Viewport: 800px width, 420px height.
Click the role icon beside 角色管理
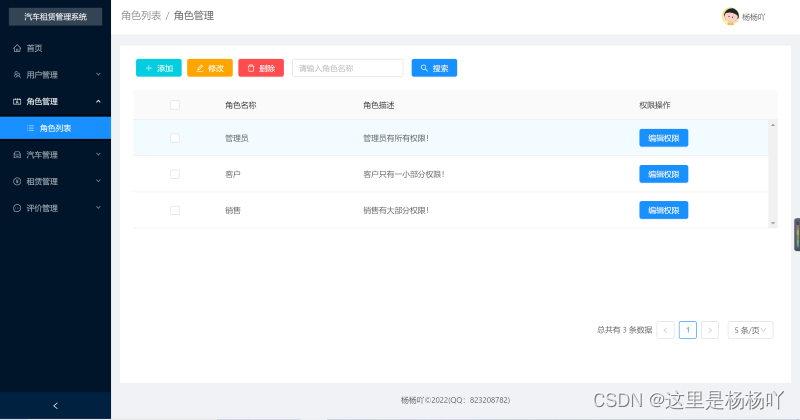(17, 101)
